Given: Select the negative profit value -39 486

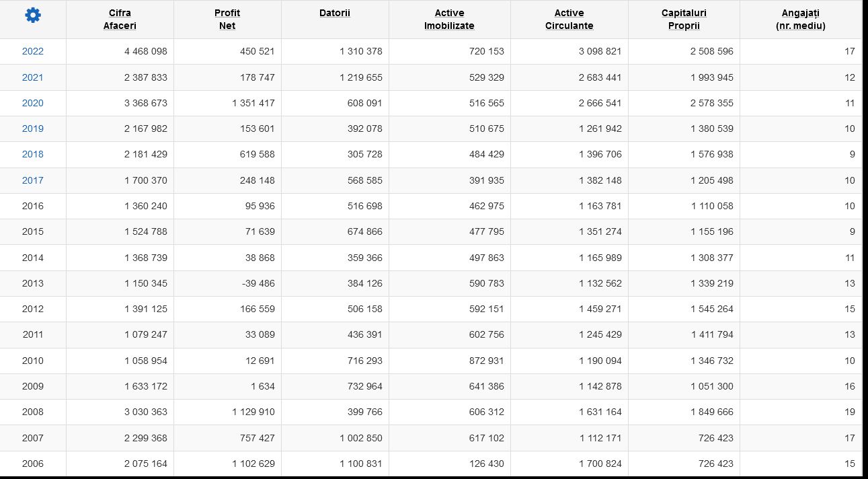Looking at the screenshot, I should pyautogui.click(x=257, y=283).
